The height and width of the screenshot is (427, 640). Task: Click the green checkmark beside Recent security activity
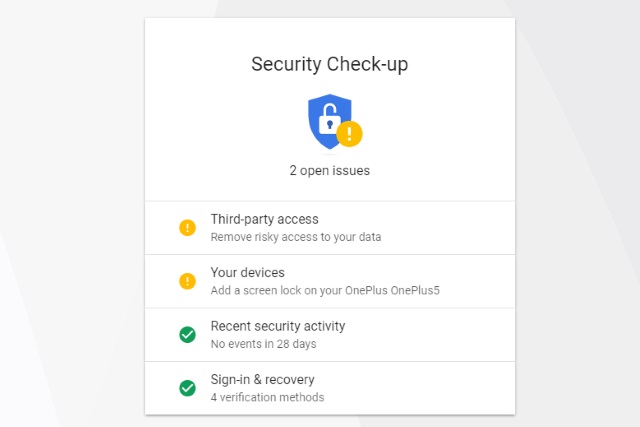(x=187, y=335)
